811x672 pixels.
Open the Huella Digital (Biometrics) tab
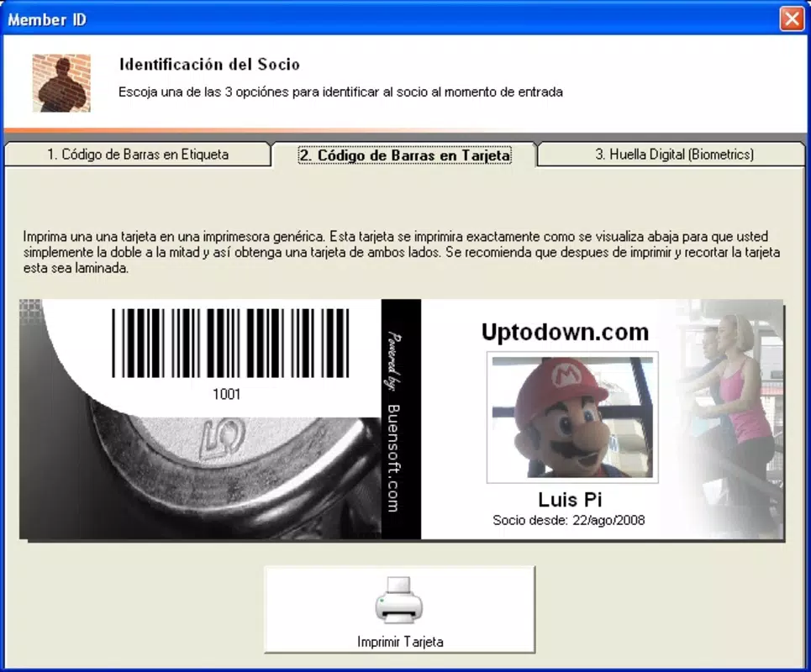pos(671,154)
